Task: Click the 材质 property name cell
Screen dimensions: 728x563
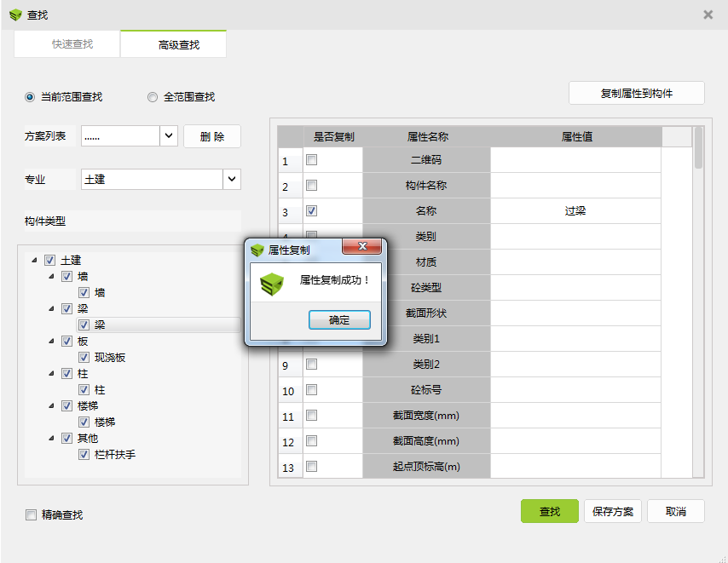Action: pyautogui.click(x=427, y=262)
